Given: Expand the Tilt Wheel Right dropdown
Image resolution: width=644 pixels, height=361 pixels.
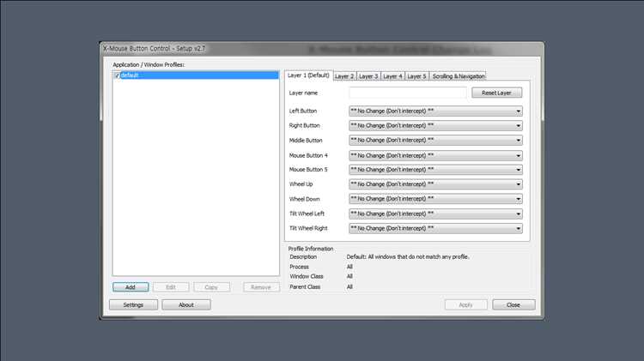Looking at the screenshot, I should 435,228.
